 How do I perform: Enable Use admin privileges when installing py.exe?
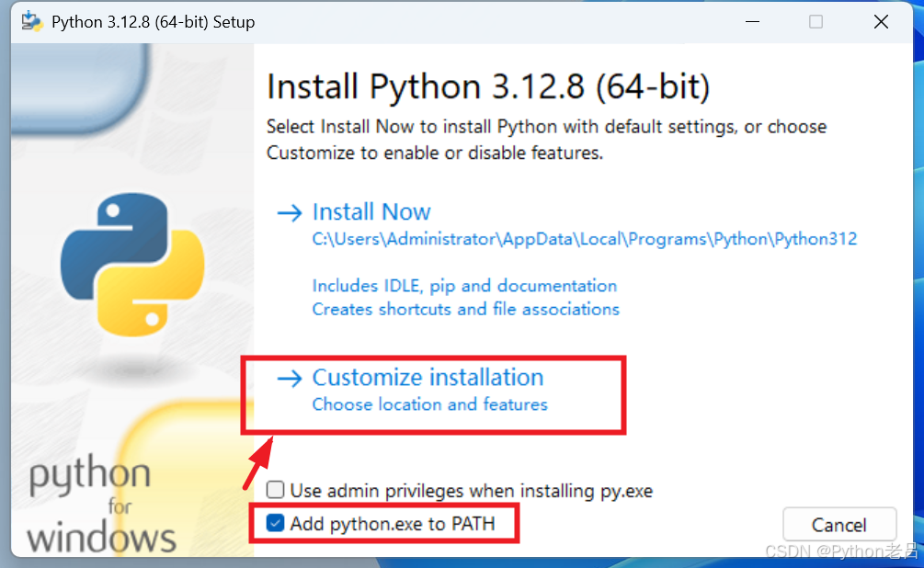[x=275, y=490]
